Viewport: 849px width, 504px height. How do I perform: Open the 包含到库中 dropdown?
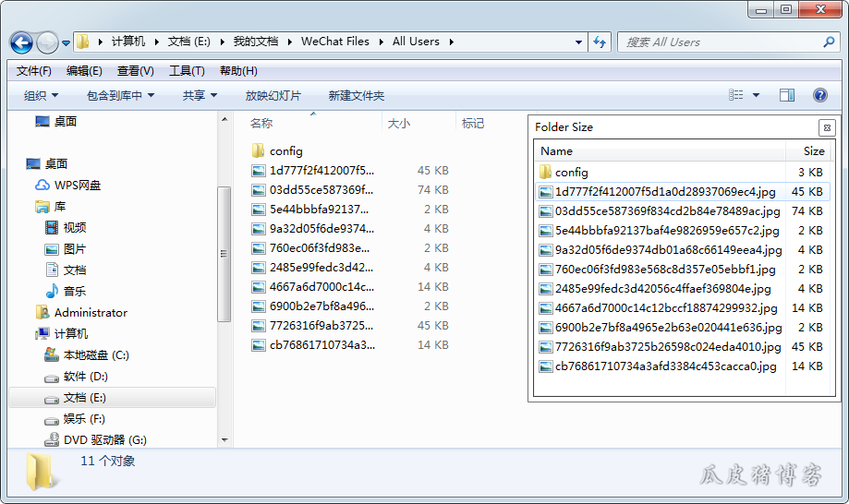pos(120,96)
